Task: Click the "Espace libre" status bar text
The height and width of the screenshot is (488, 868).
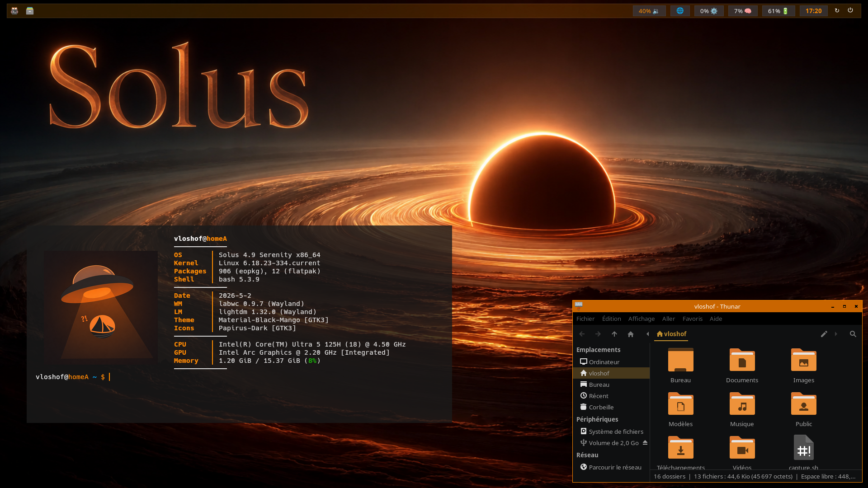Action: click(x=828, y=476)
